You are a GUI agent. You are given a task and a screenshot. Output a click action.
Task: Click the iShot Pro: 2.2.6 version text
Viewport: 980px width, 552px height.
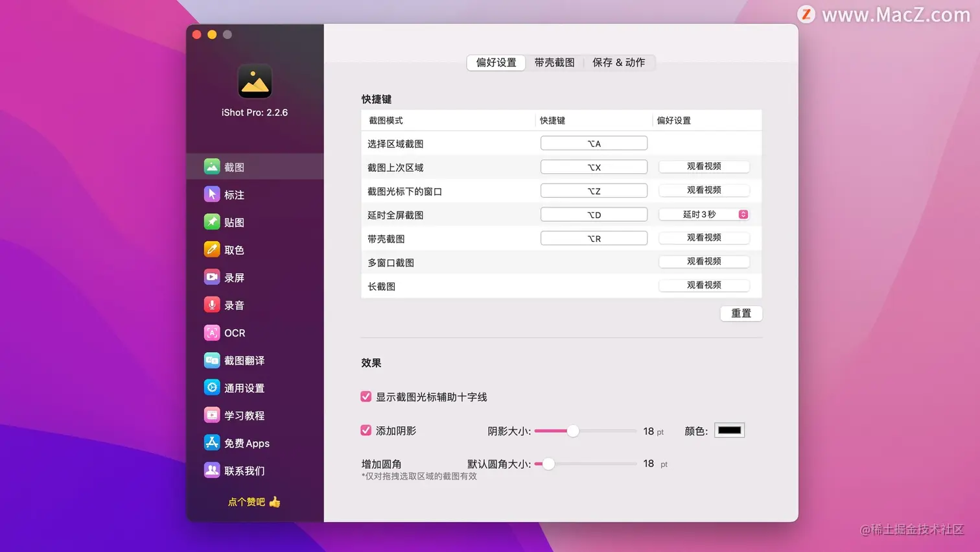255,112
